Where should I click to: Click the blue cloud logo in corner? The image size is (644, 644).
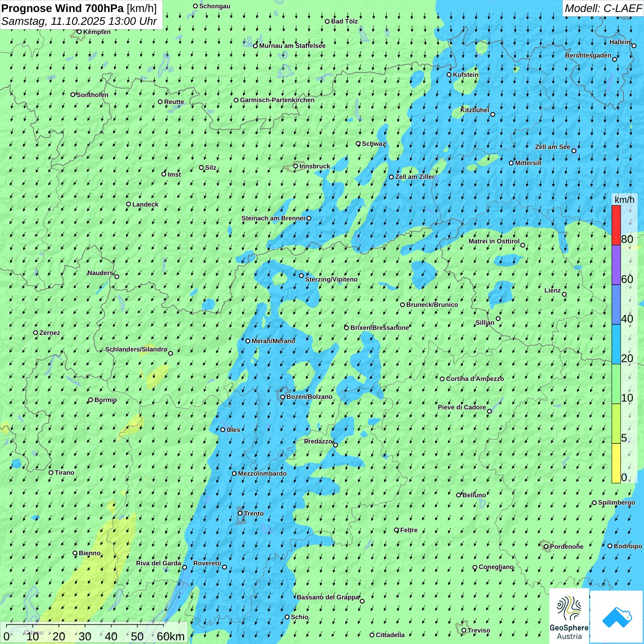point(616,617)
